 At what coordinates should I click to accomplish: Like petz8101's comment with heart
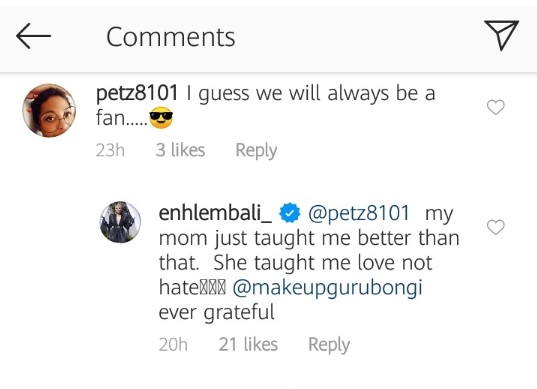(496, 107)
